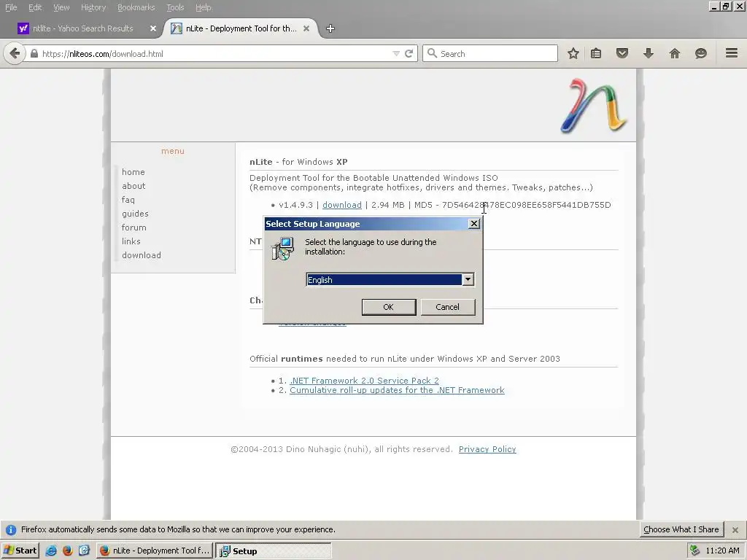Close the nLite Deployment Tool tab

coord(306,28)
